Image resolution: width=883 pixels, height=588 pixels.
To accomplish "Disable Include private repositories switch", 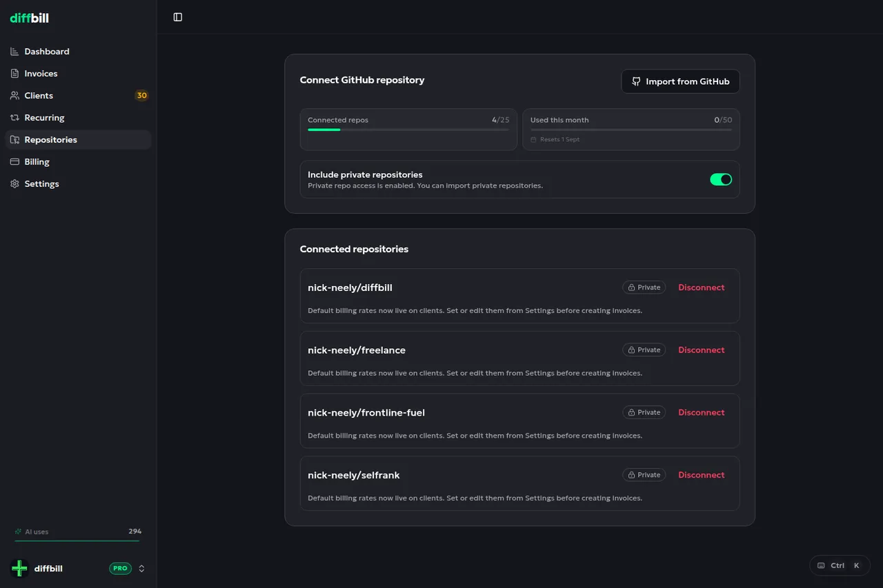I will [721, 179].
